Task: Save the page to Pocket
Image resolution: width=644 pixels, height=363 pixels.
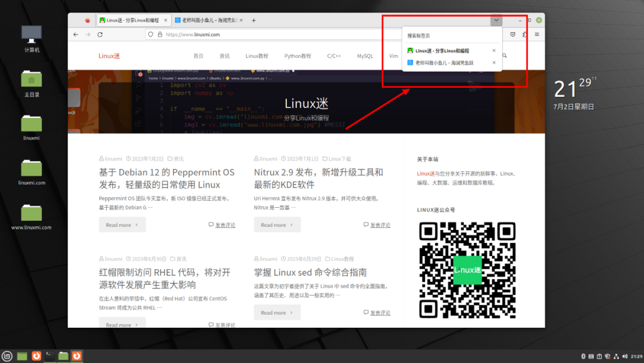Action: (513, 35)
